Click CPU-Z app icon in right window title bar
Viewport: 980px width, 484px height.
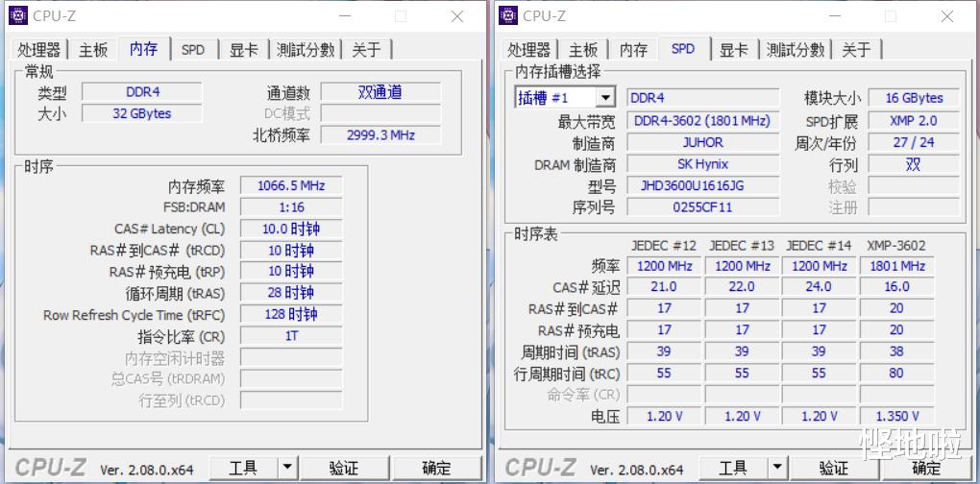click(x=508, y=15)
